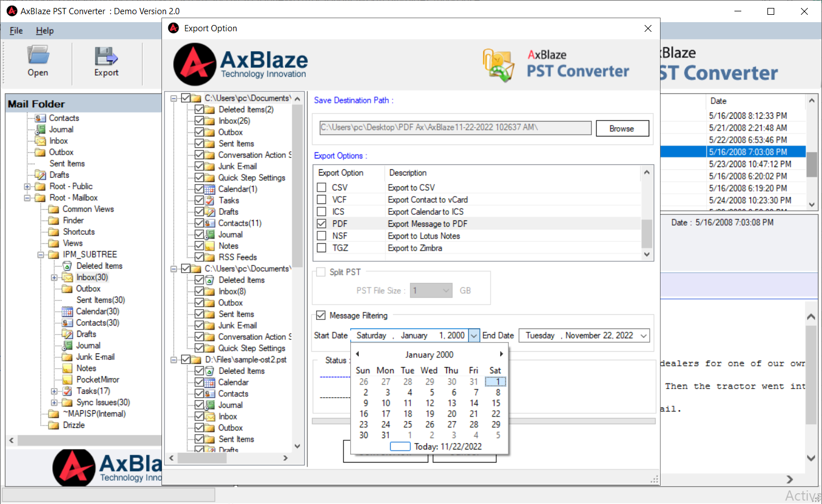Click the RSS Feeds folder icon in export tree

coord(210,257)
